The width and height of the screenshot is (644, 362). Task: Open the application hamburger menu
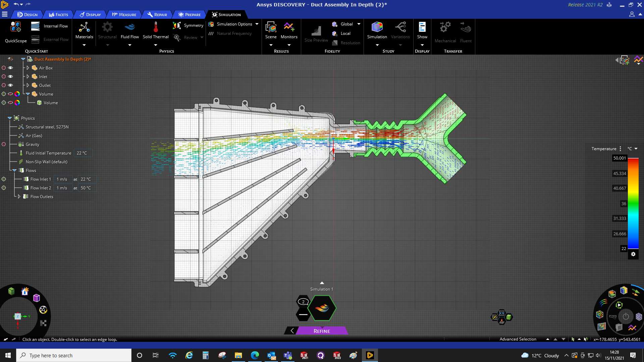(5, 14)
